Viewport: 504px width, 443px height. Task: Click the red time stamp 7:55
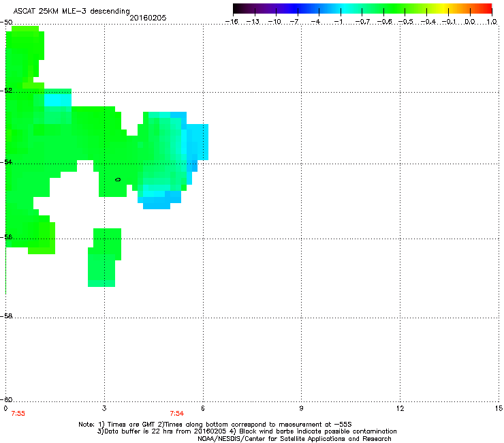pyautogui.click(x=18, y=414)
